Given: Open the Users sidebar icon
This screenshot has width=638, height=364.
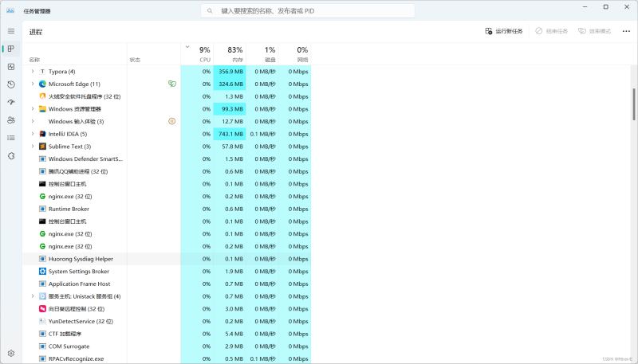Looking at the screenshot, I should [x=11, y=120].
